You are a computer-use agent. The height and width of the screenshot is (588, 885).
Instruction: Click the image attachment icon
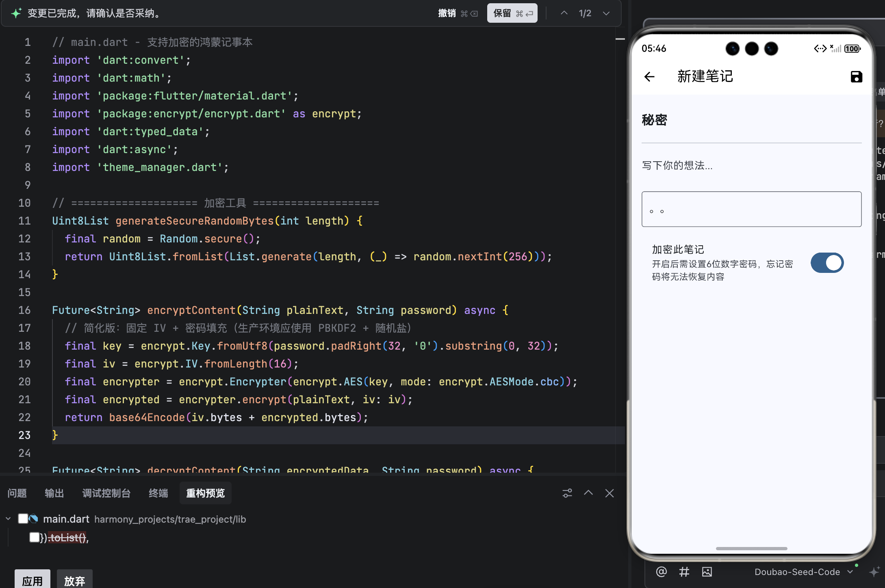pos(707,572)
